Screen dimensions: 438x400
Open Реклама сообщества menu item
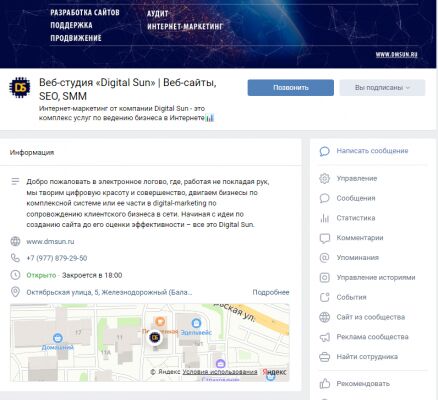pos(372,337)
